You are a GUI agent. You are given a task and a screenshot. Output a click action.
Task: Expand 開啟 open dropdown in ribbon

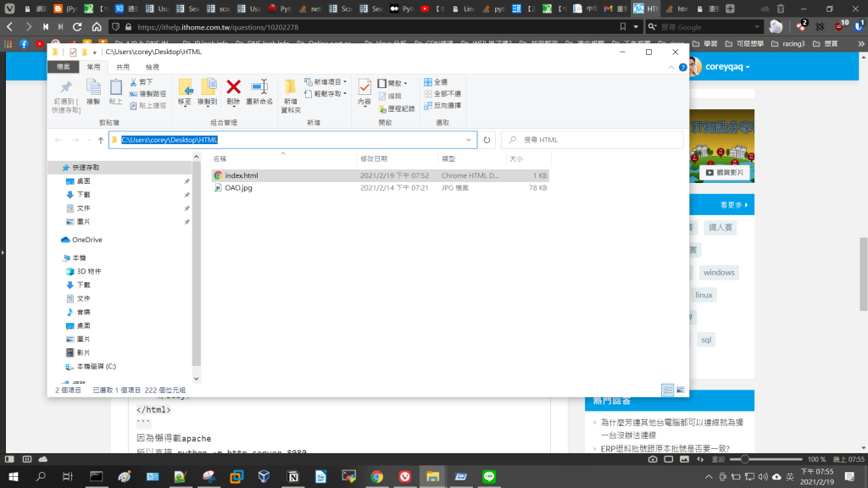point(393,83)
